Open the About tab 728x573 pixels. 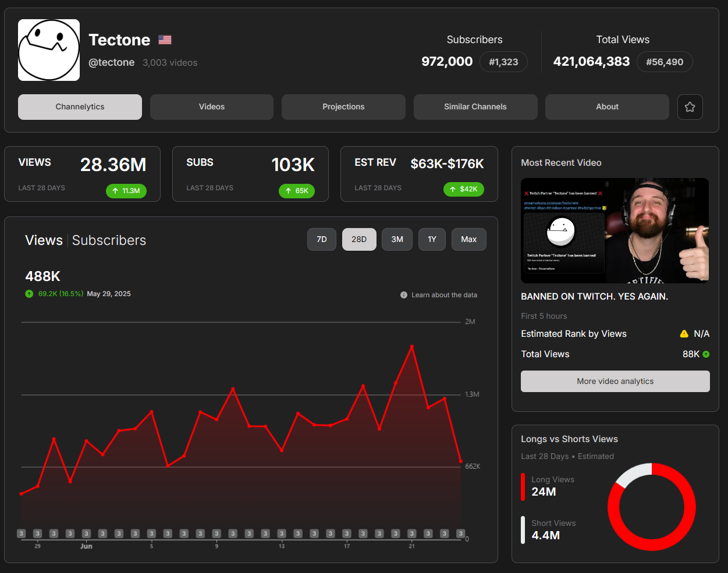pos(607,107)
